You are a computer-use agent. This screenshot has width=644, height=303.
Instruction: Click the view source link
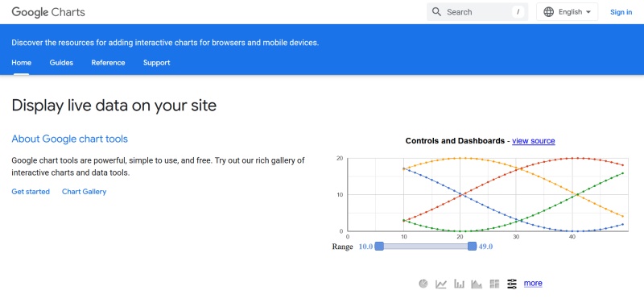pyautogui.click(x=534, y=140)
